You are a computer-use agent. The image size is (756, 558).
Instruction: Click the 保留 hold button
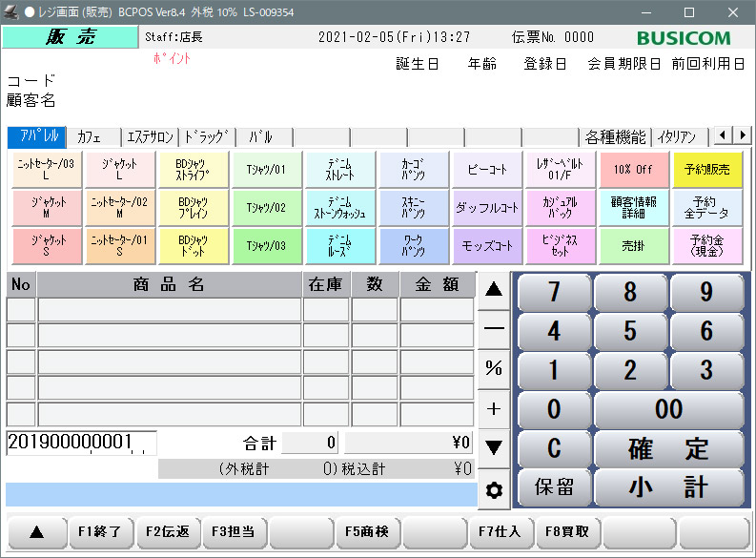click(x=554, y=486)
